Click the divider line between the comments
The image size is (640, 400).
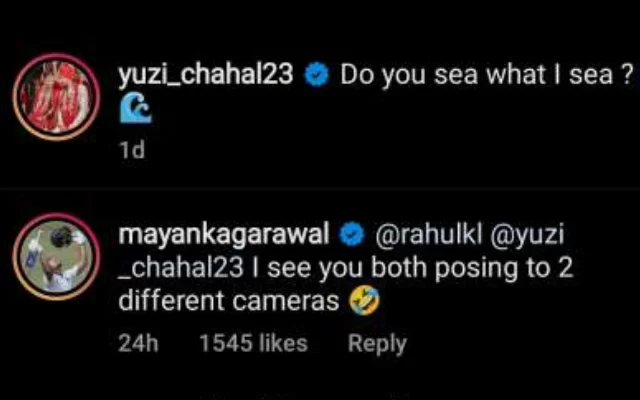coord(320,192)
